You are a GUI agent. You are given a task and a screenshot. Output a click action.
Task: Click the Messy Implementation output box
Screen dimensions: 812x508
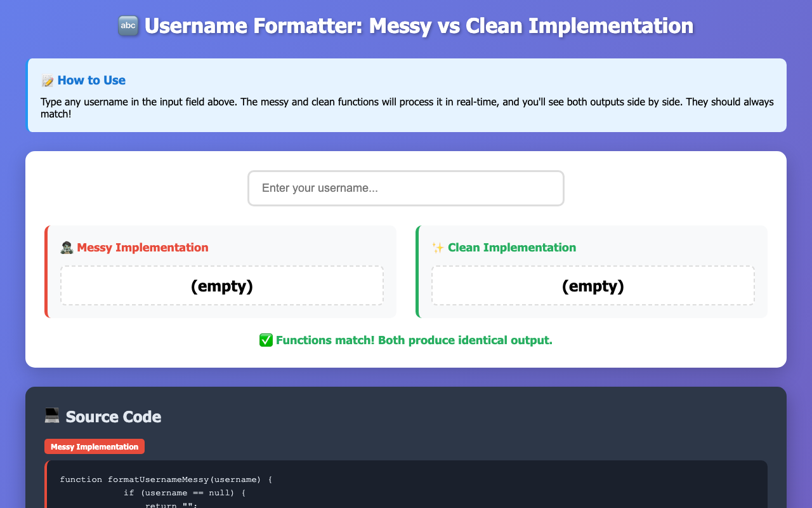click(222, 286)
